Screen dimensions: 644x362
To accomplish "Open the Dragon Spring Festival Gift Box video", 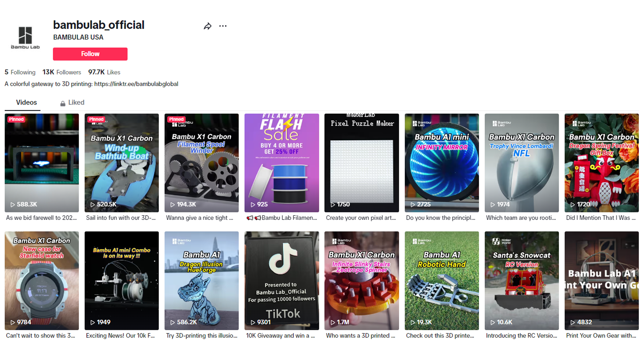I will [x=602, y=163].
